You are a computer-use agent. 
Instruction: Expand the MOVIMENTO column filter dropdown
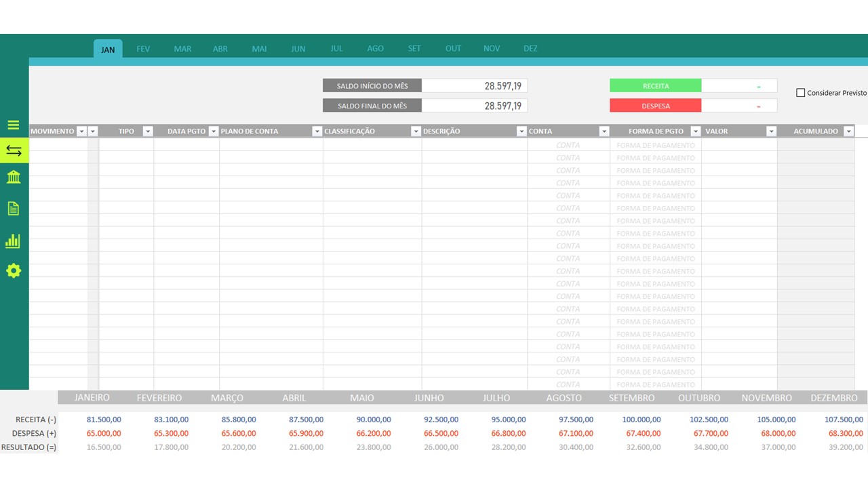click(82, 131)
